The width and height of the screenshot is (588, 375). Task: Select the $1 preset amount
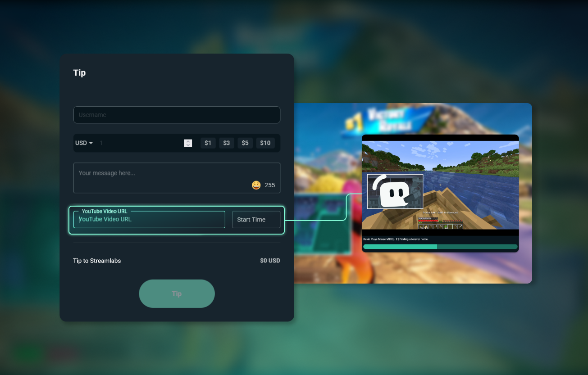point(208,143)
